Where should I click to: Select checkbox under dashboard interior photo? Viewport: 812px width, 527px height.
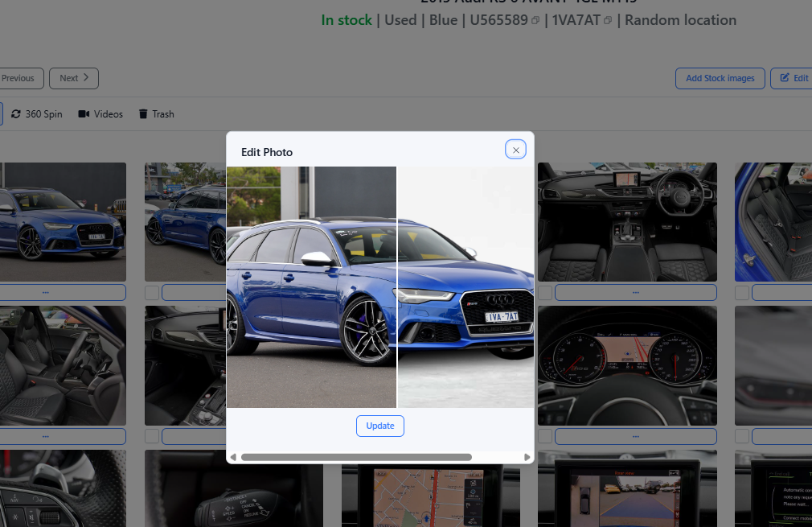click(x=545, y=293)
